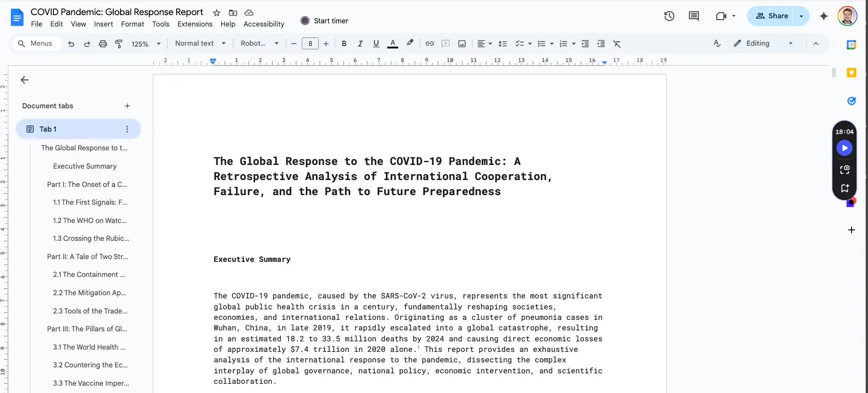
Task: Click the insert image icon
Action: pyautogui.click(x=462, y=44)
